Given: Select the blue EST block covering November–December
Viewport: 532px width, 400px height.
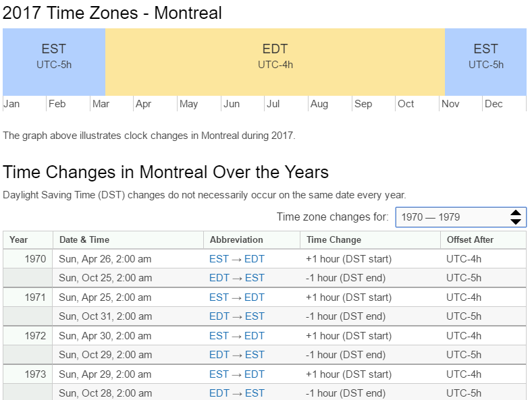Looking at the screenshot, I should point(485,61).
